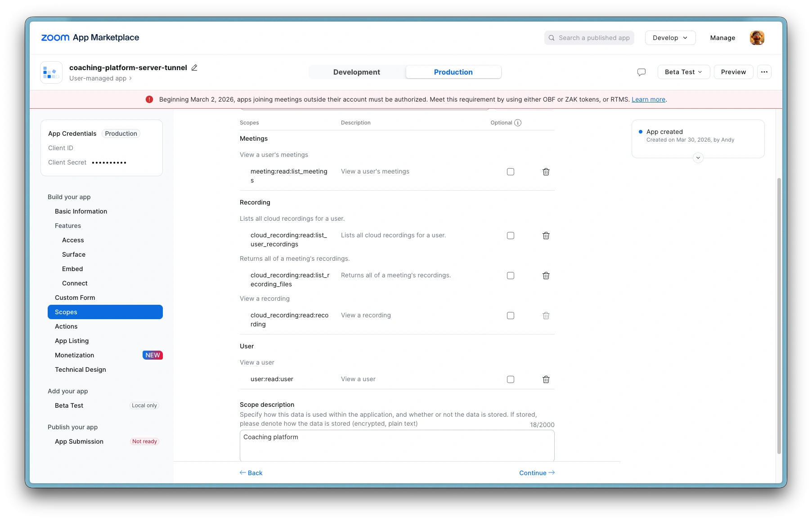
Task: Expand the App created timeline chevron
Action: point(698,158)
